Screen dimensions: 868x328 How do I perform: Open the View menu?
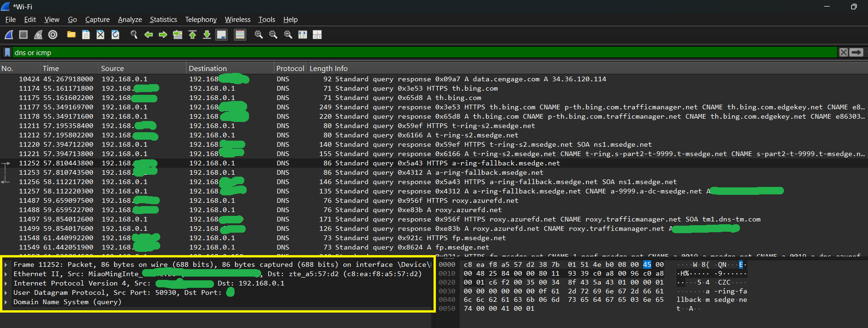52,20
